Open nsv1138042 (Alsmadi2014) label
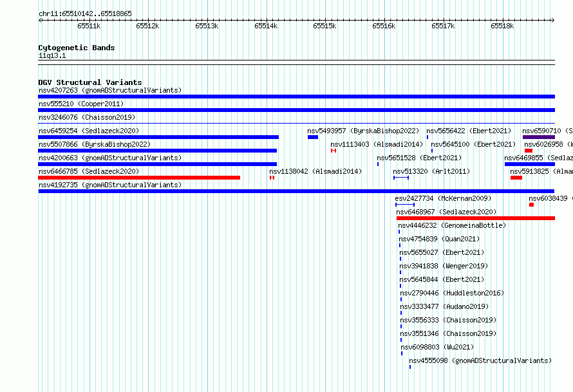Image resolution: width=573 pixels, height=392 pixels. [x=315, y=171]
